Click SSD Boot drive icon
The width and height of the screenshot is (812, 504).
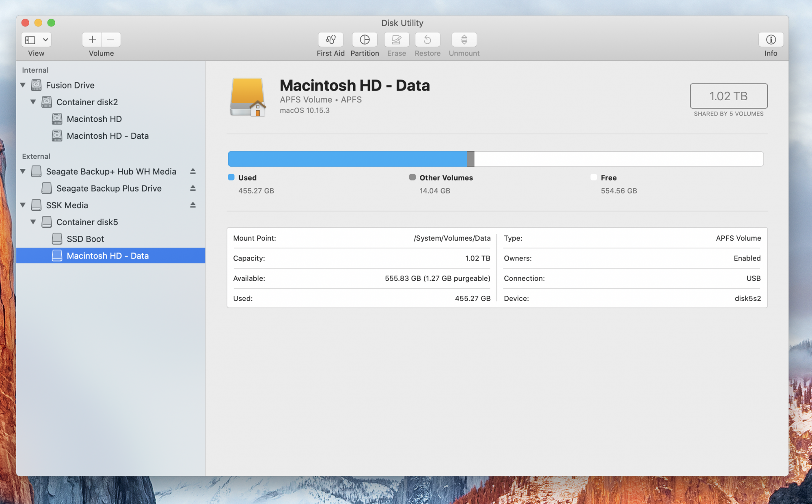click(57, 239)
